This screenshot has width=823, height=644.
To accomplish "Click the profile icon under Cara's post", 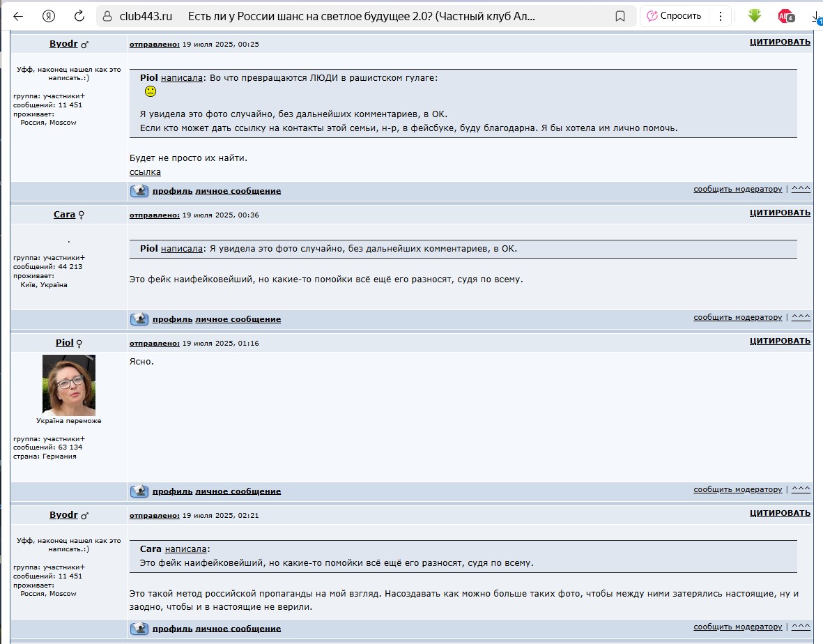I will click(139, 319).
